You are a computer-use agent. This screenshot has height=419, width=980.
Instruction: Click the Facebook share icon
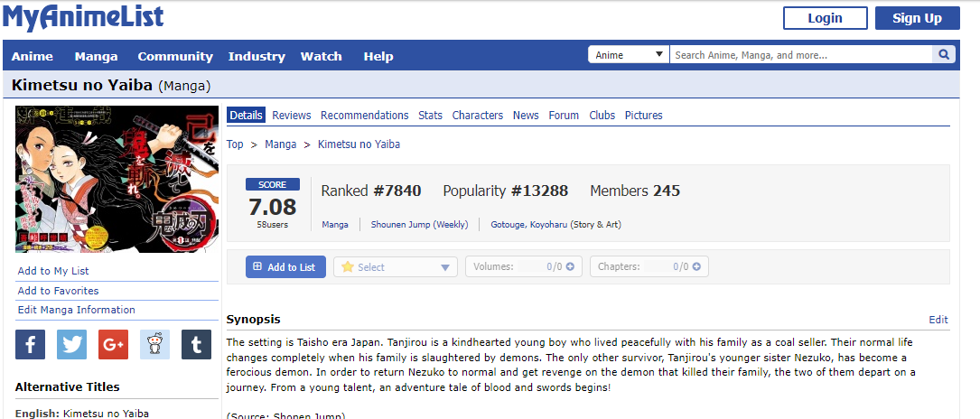coord(30,344)
